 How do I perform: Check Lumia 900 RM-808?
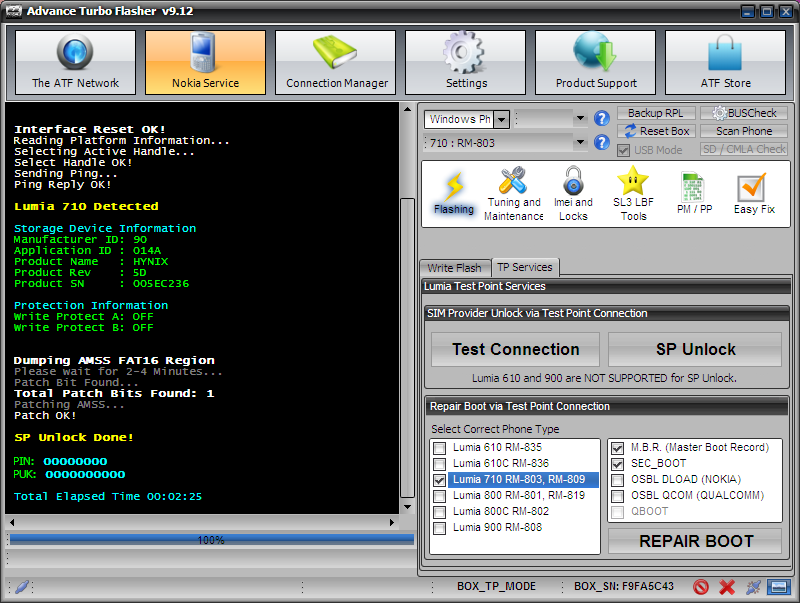click(x=439, y=528)
